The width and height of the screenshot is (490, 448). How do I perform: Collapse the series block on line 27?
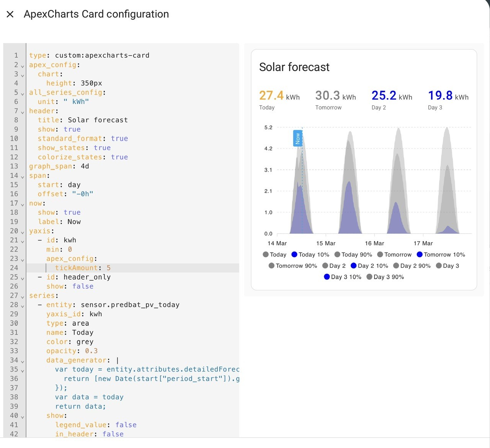(22, 296)
